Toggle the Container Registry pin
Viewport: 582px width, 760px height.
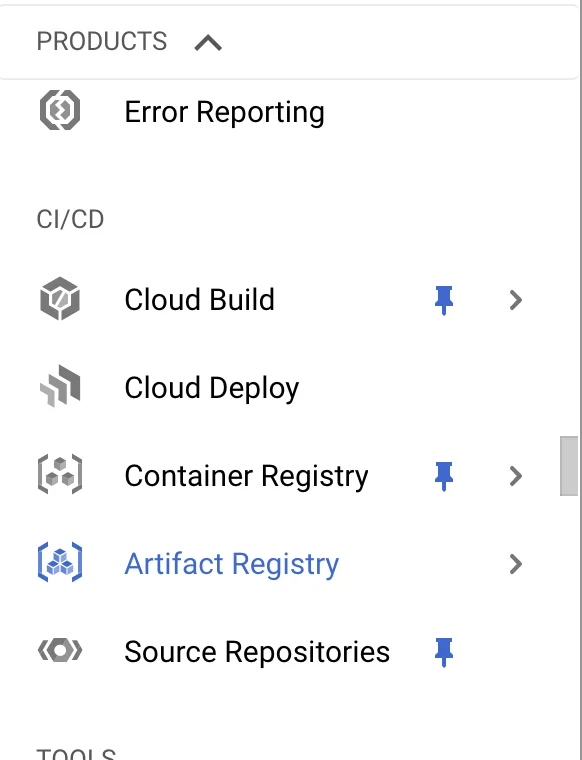[x=443, y=476]
